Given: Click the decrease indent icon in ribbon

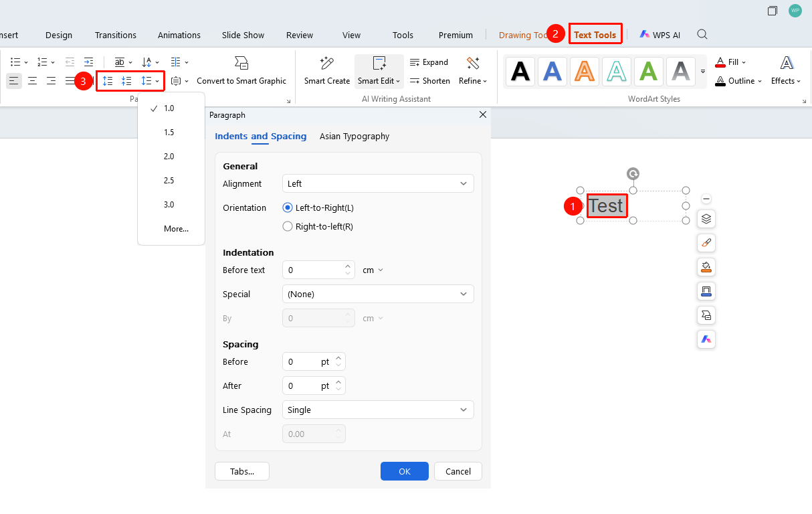Looking at the screenshot, I should coord(70,62).
